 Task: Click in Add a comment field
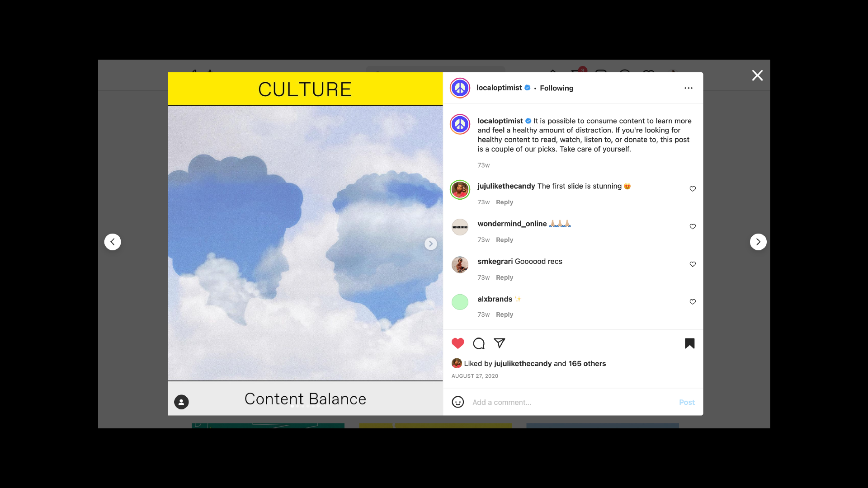coord(570,402)
